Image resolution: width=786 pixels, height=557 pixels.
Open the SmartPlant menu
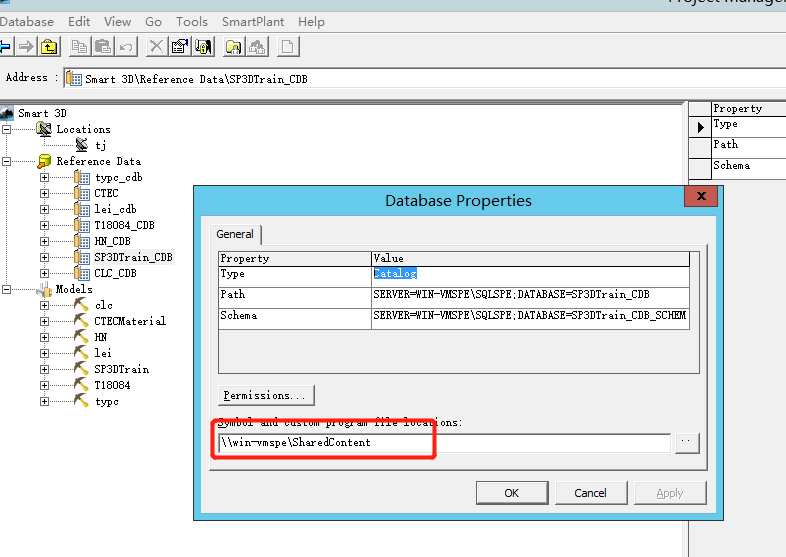[253, 22]
